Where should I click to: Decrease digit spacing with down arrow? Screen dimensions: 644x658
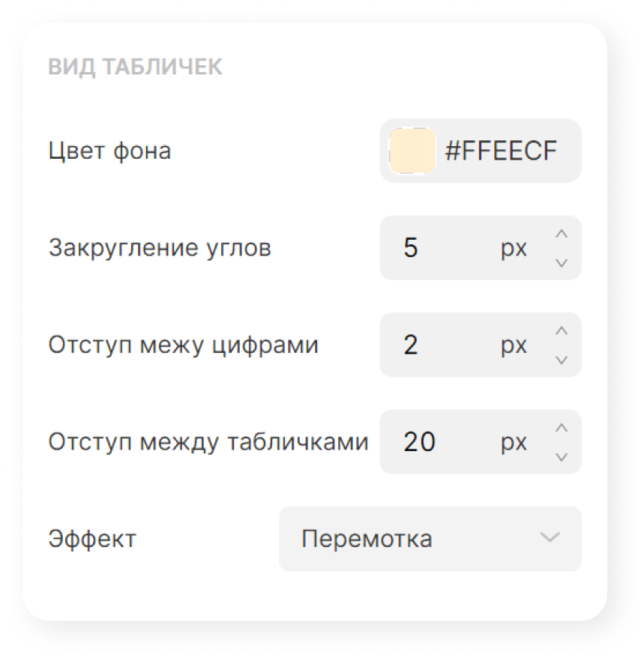coord(562,360)
